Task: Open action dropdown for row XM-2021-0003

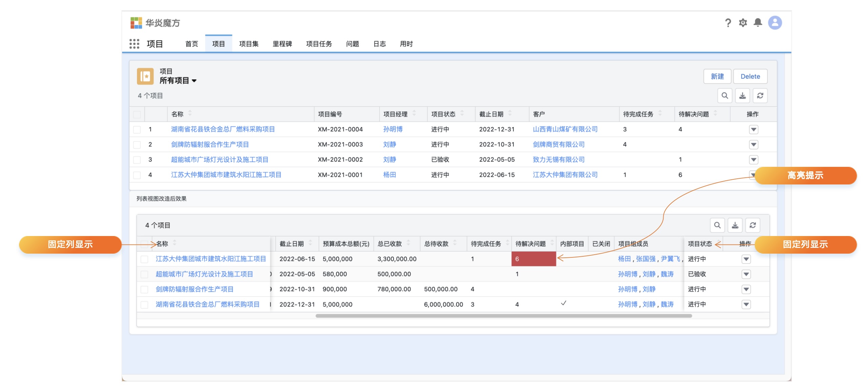Action: click(753, 145)
